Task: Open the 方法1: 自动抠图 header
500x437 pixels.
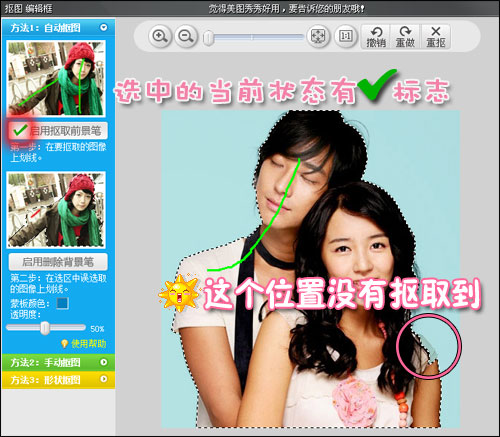Action: point(58,27)
